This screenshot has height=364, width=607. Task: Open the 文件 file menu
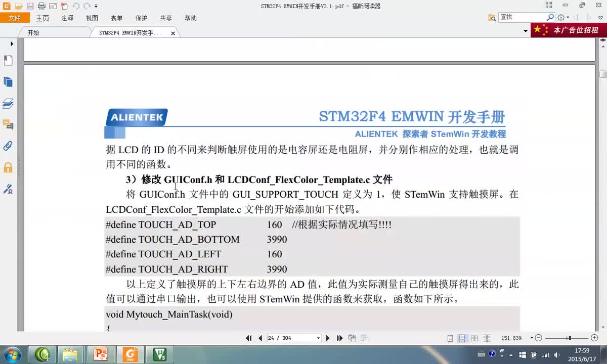pyautogui.click(x=15, y=18)
